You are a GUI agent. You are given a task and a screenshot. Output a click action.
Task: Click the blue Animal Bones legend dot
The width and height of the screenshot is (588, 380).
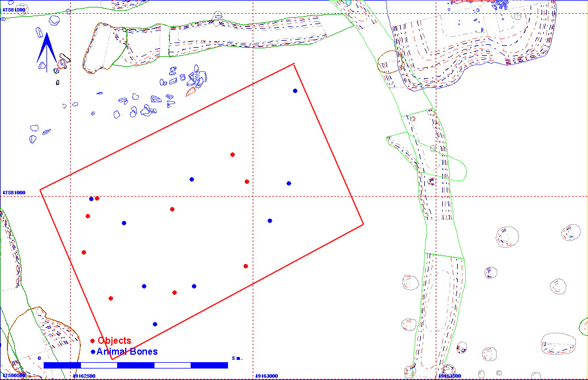(92, 352)
